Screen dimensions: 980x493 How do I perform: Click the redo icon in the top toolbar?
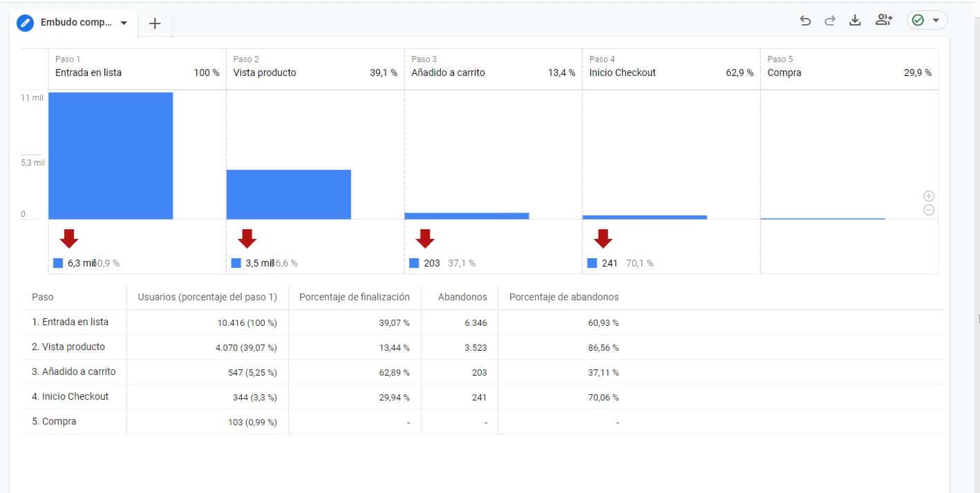coord(830,20)
